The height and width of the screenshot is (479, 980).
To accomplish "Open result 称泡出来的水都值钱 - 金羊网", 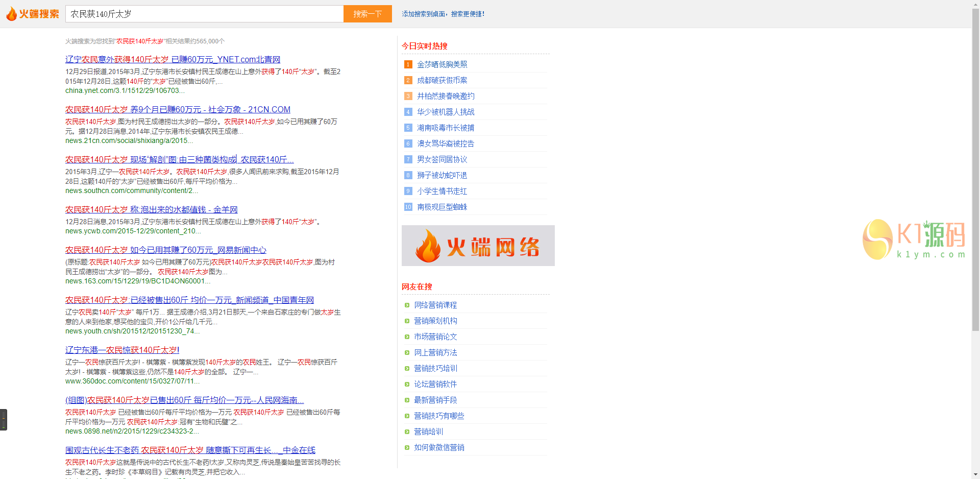I will coord(152,210).
